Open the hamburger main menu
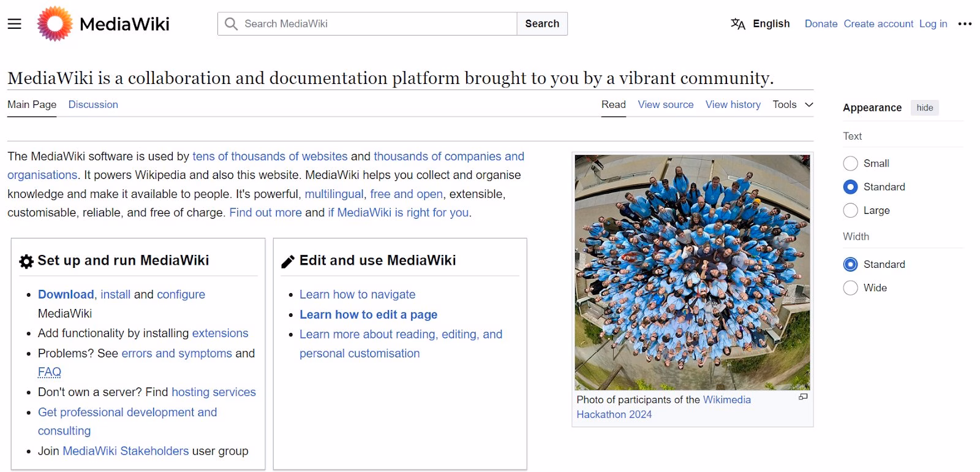 (14, 24)
